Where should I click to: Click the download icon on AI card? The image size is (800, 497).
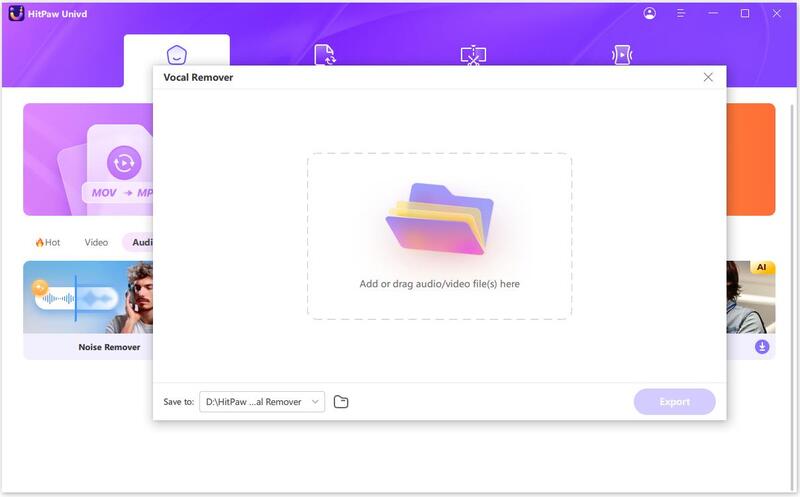tap(762, 346)
